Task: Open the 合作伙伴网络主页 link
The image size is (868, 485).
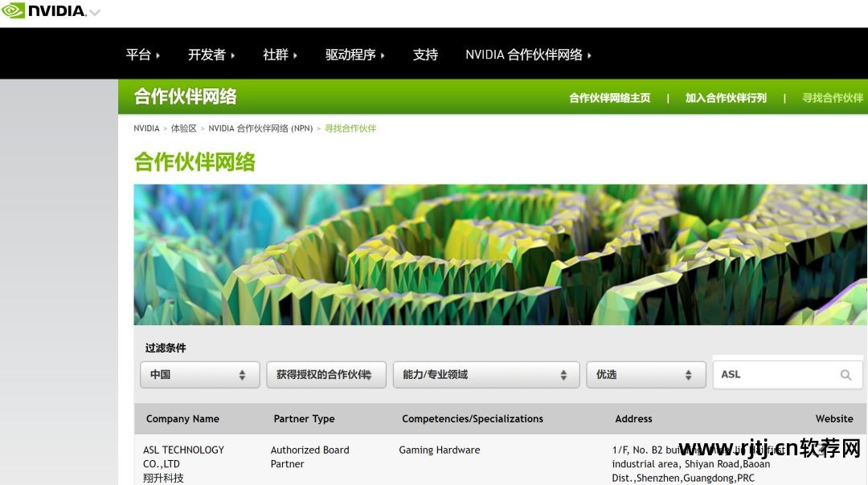Action: pyautogui.click(x=609, y=98)
